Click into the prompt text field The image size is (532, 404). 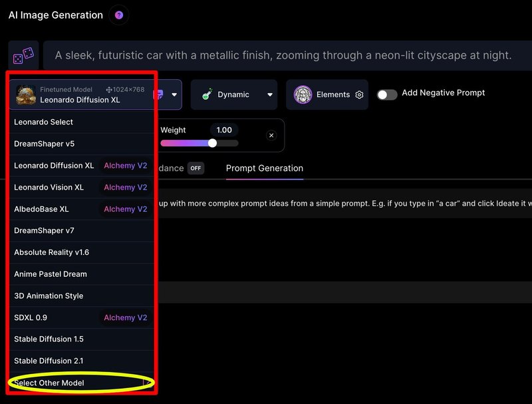point(288,55)
